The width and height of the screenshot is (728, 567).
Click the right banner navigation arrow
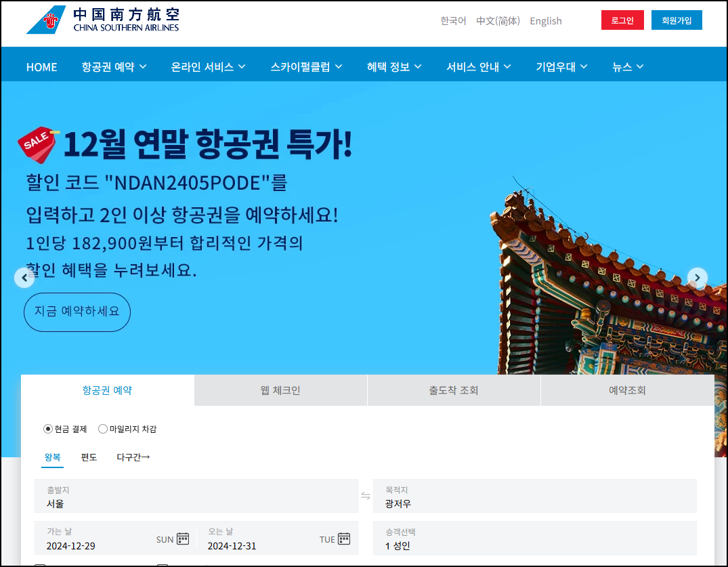[x=698, y=278]
